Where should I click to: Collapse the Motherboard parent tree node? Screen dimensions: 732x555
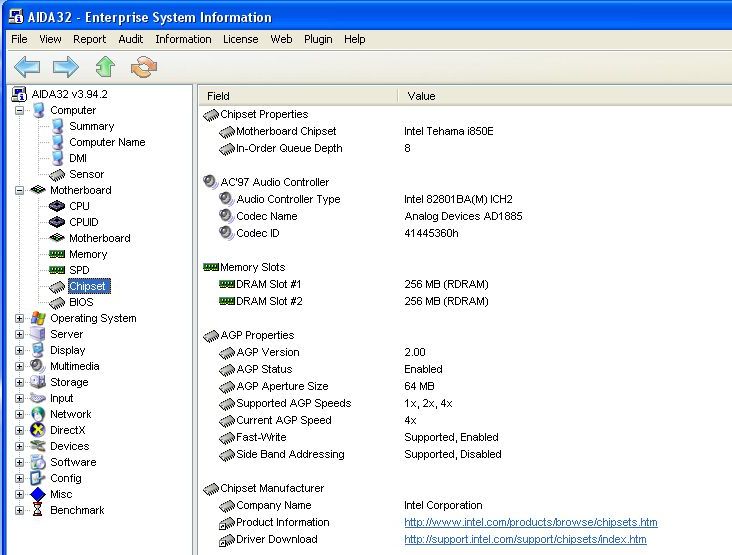tap(19, 190)
